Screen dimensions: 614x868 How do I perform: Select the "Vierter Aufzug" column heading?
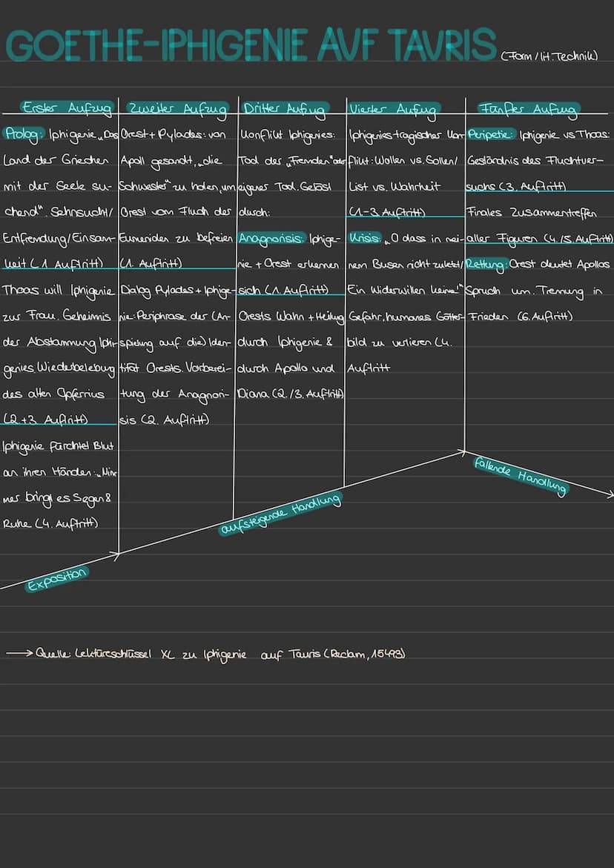pyautogui.click(x=395, y=108)
